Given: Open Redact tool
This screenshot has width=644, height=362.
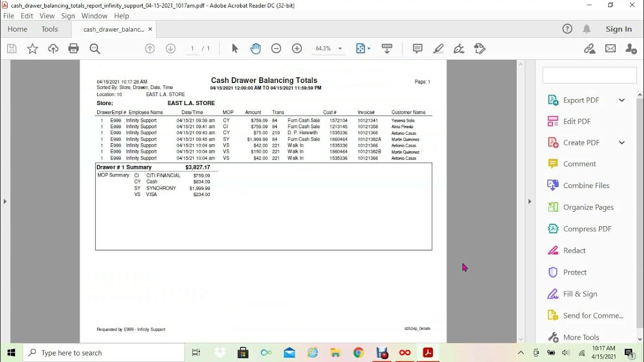Looking at the screenshot, I should click(x=574, y=250).
